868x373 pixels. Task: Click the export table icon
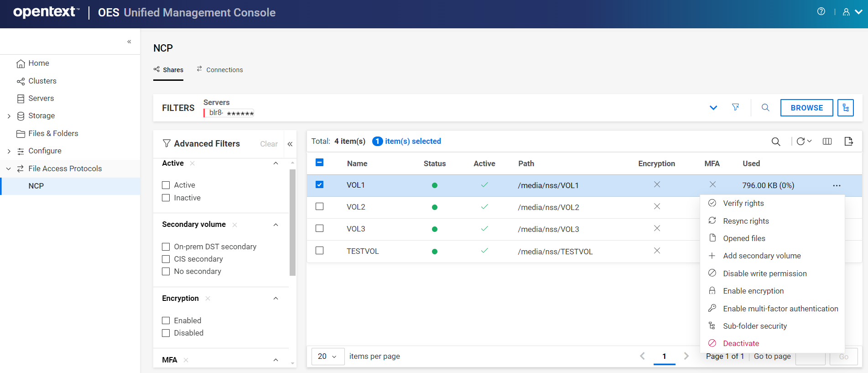tap(848, 142)
